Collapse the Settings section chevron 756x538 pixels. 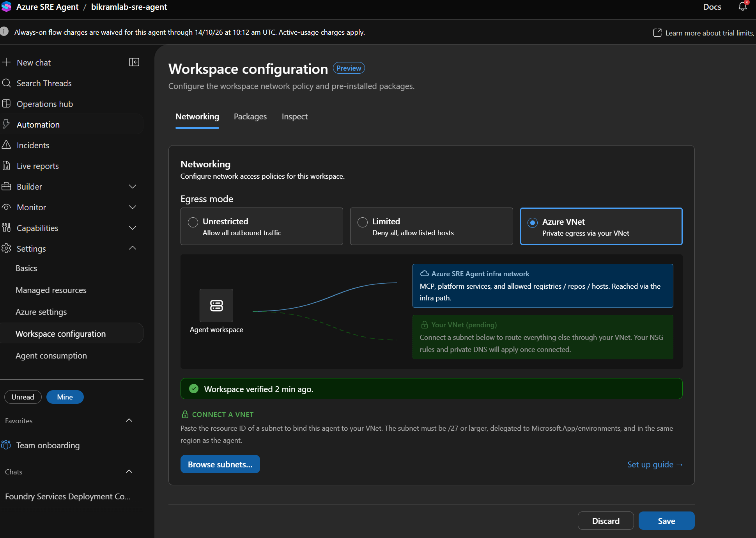pyautogui.click(x=133, y=248)
